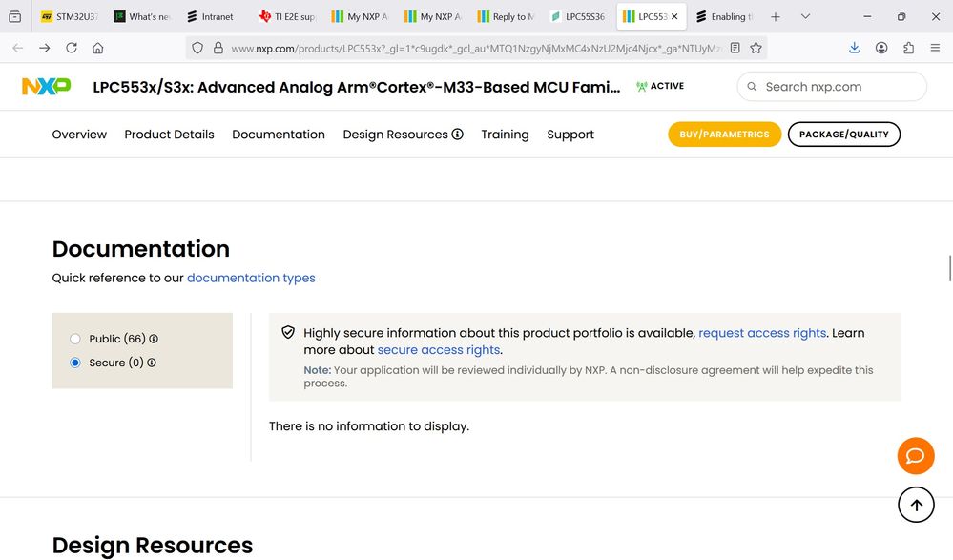Screen dimensions: 953x560
Task: Open the Firefox View button at the far left of the tab strip
Action: point(14,16)
